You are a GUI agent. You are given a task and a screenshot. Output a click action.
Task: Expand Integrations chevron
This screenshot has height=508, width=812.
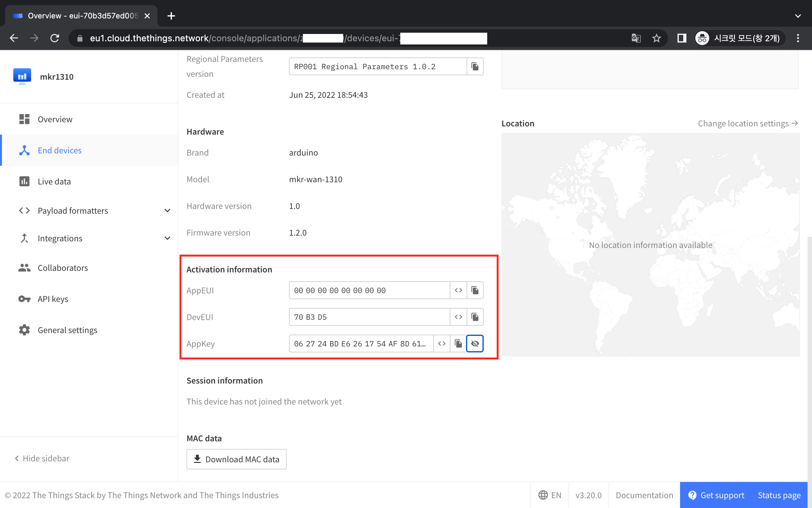pyautogui.click(x=167, y=238)
